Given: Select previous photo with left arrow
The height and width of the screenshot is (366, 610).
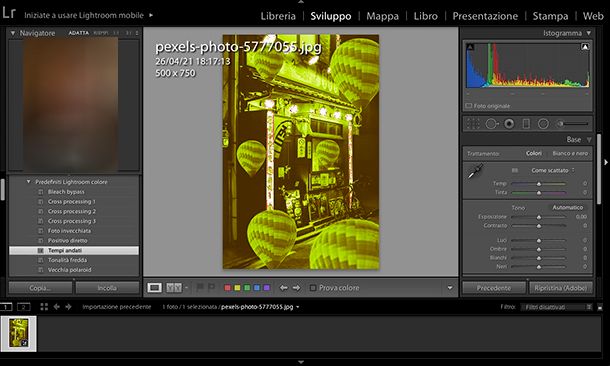Looking at the screenshot, I should point(284,288).
